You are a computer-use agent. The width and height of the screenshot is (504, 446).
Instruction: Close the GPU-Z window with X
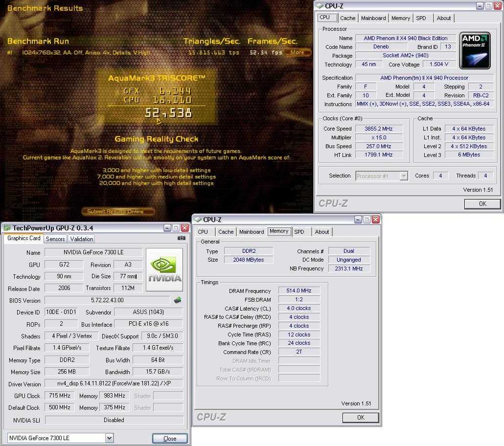[x=185, y=228]
